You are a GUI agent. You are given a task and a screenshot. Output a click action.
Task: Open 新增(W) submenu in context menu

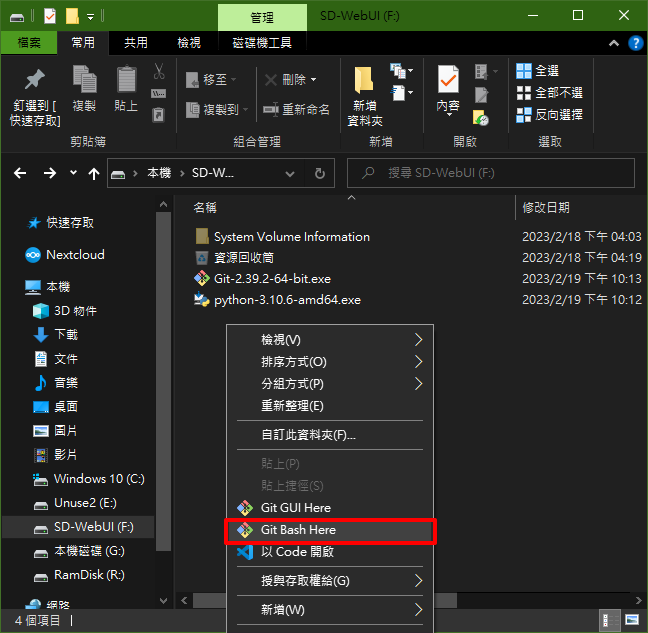click(330, 610)
